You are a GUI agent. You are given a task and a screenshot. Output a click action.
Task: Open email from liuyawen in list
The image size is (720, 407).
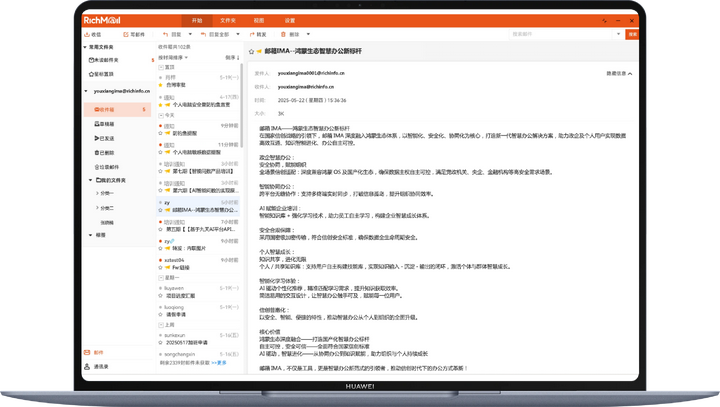click(x=198, y=292)
